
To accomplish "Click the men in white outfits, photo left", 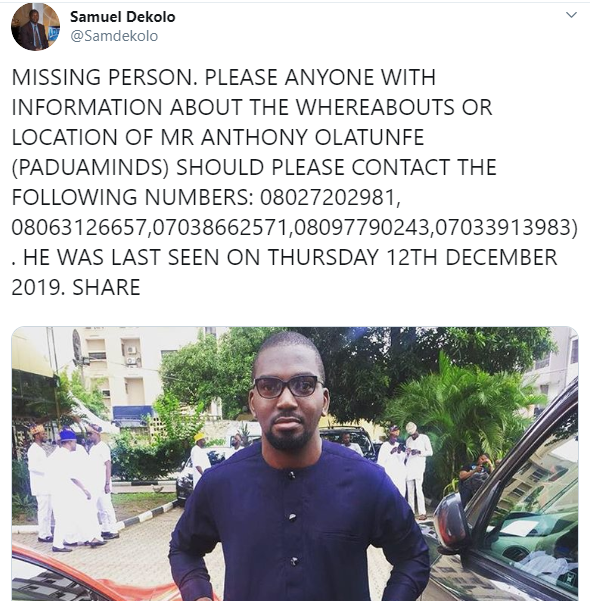I will tap(71, 487).
